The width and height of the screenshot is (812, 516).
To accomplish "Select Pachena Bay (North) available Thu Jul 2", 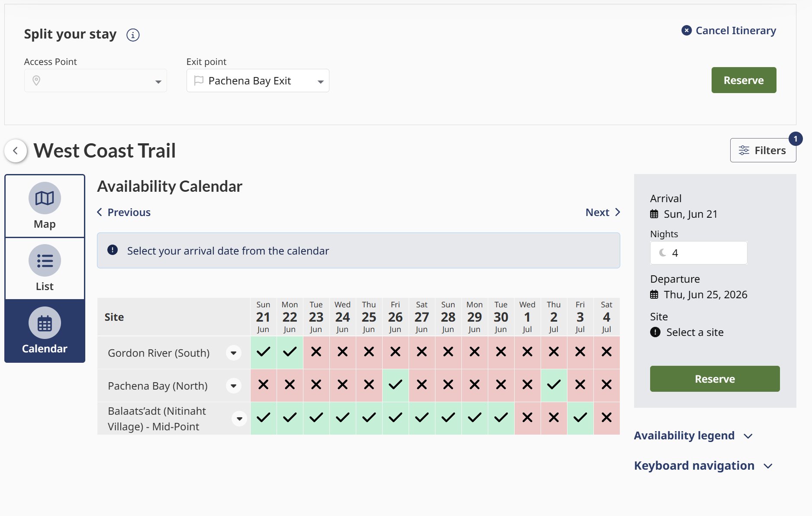I will pos(554,385).
